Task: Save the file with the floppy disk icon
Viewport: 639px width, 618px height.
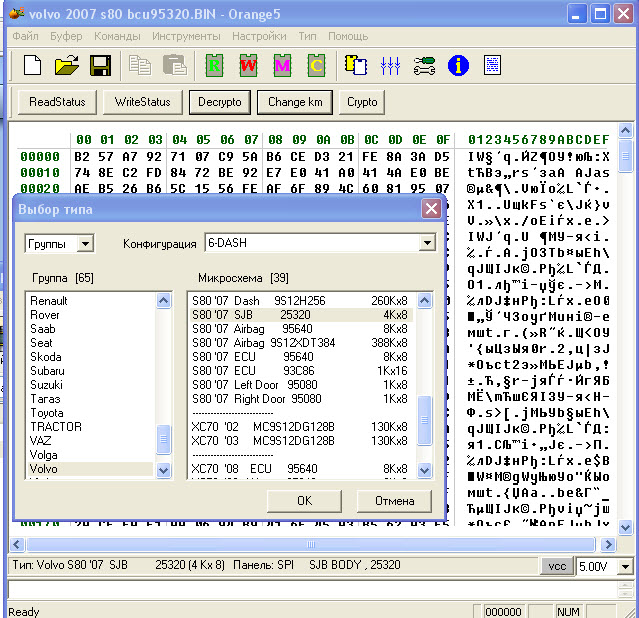Action: (100, 66)
